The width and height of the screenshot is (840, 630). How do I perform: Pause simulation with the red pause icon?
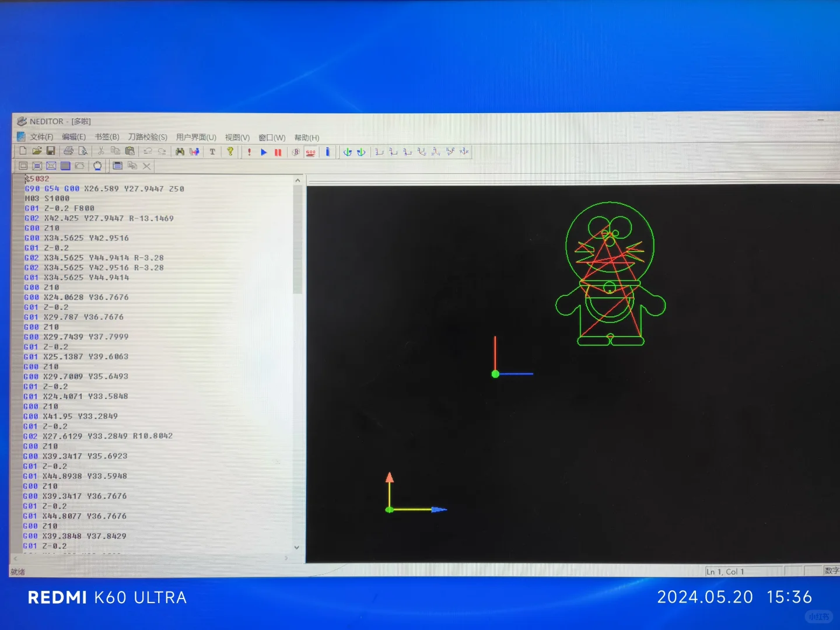[278, 152]
